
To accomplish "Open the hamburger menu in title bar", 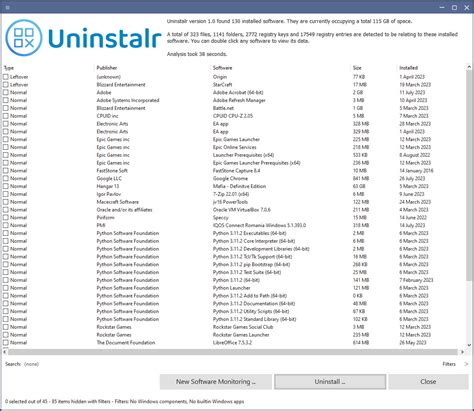I will [8, 7].
